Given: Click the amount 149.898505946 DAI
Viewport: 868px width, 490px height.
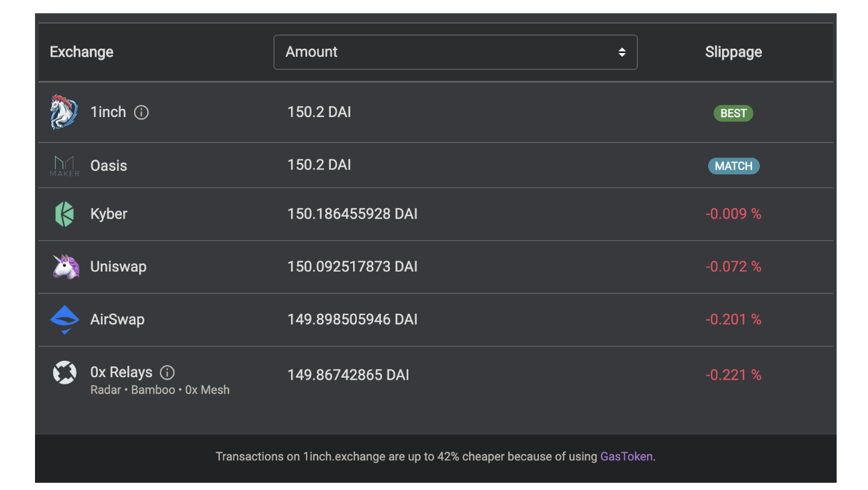Looking at the screenshot, I should [x=353, y=319].
